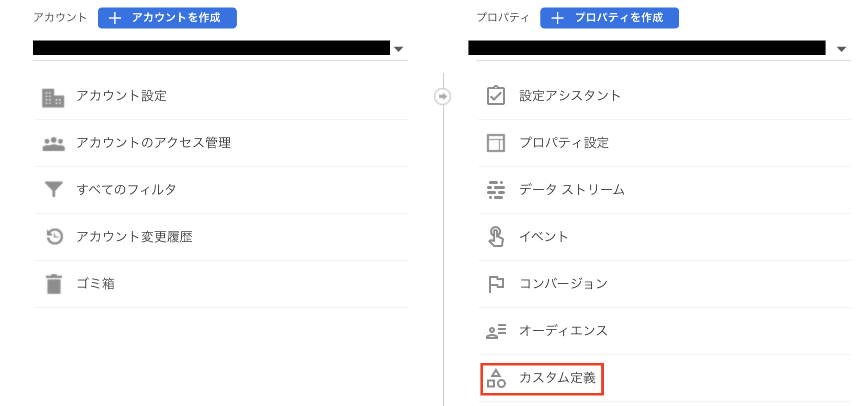Click the touch hand icon for イベント
The image size is (868, 406).
pos(496,236)
